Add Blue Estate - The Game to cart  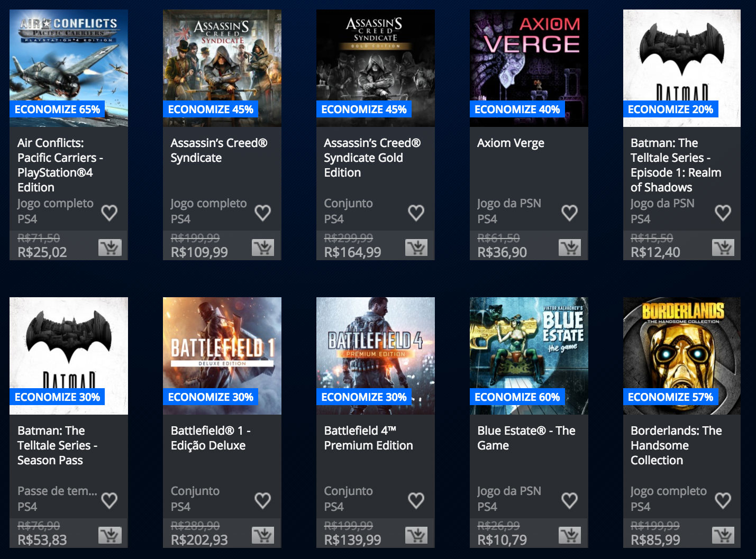(x=570, y=535)
